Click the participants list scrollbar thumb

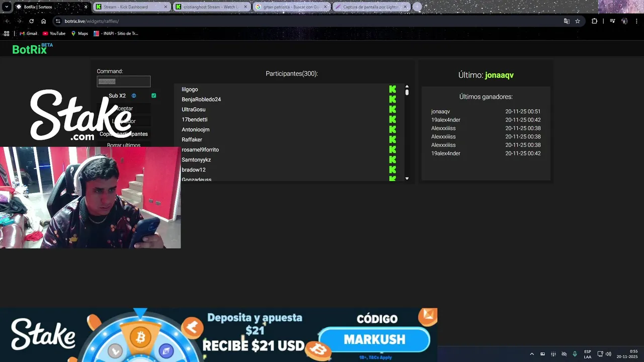407,93
